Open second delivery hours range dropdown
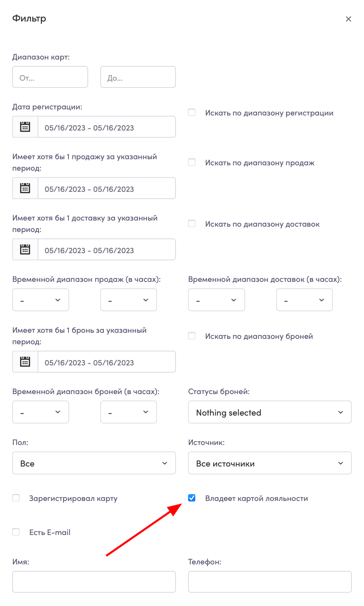 tap(305, 300)
